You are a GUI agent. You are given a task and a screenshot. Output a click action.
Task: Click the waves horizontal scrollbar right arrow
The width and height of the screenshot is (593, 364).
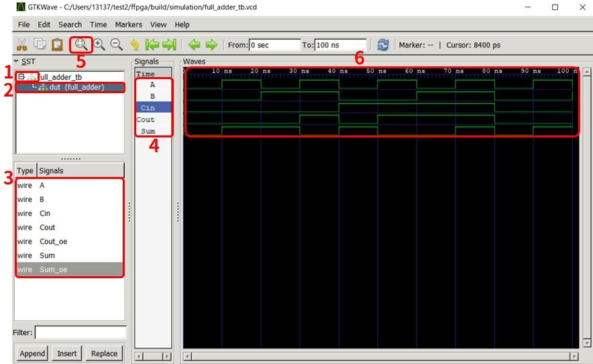tap(574, 356)
